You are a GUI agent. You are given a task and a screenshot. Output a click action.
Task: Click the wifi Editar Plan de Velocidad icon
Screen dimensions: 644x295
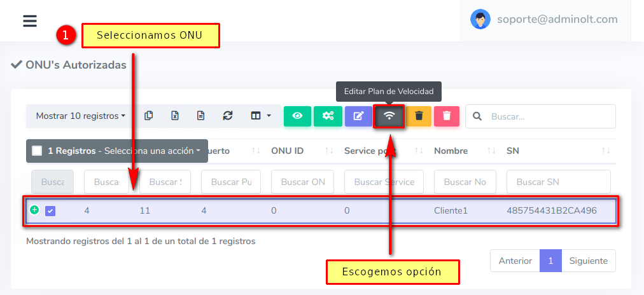[x=389, y=116]
